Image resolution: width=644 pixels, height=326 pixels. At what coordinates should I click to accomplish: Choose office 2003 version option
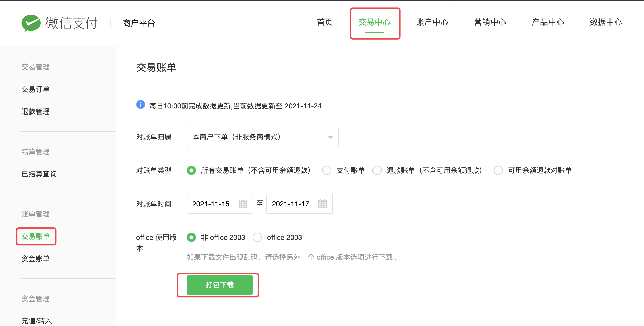tap(257, 237)
